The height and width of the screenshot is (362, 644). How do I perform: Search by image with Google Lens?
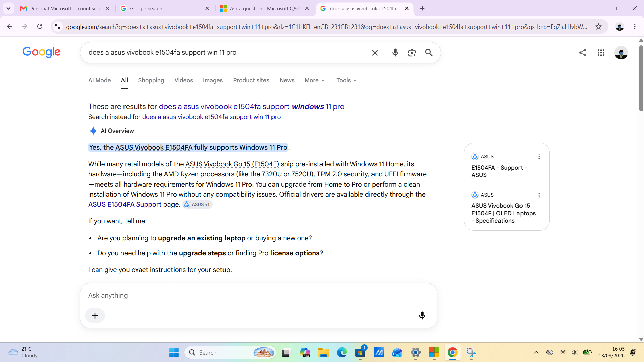pos(412,53)
